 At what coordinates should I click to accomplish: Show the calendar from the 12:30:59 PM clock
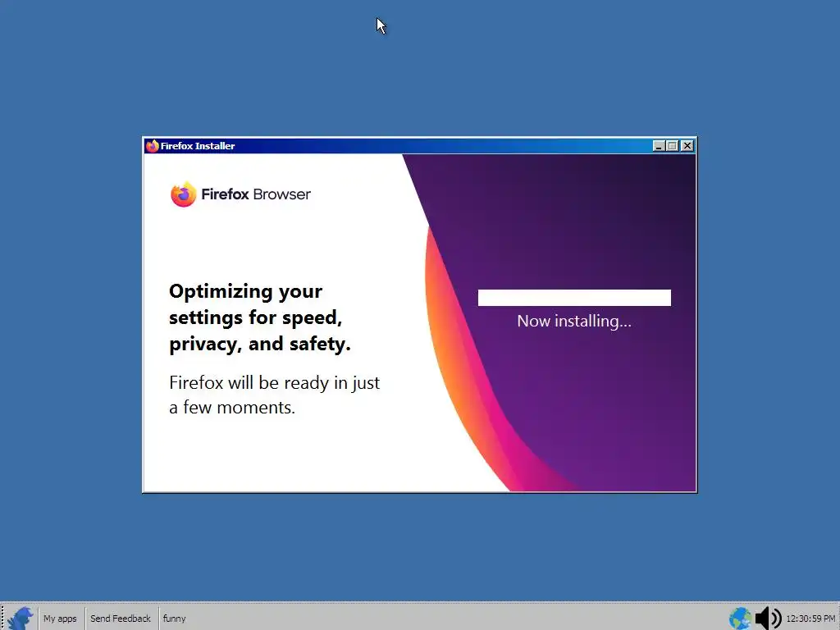click(810, 619)
